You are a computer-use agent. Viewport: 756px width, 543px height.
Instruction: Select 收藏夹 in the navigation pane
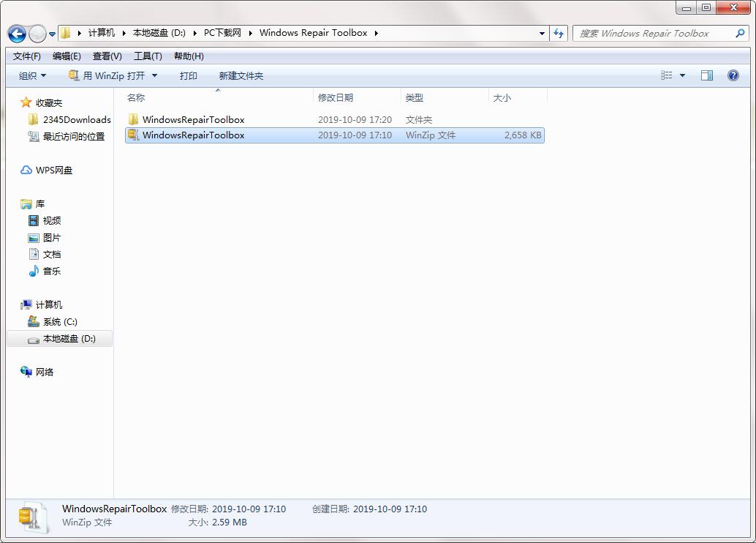coord(49,102)
